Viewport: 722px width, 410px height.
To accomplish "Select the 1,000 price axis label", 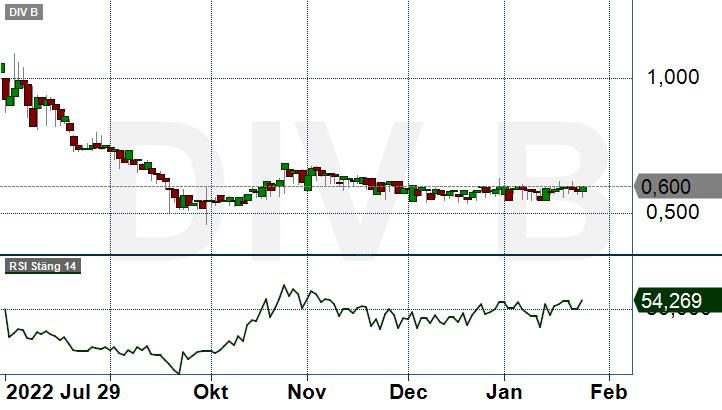I will click(x=673, y=77).
